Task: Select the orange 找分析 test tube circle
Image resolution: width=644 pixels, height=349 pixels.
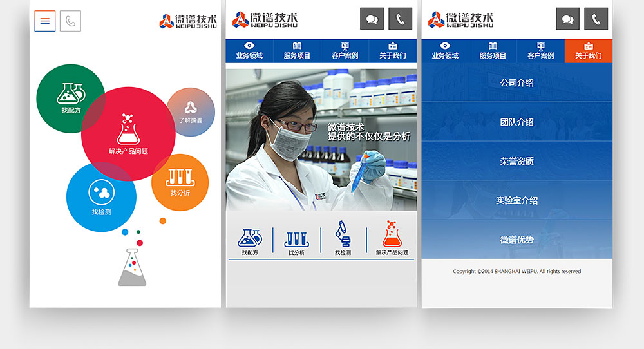Action: pyautogui.click(x=180, y=182)
